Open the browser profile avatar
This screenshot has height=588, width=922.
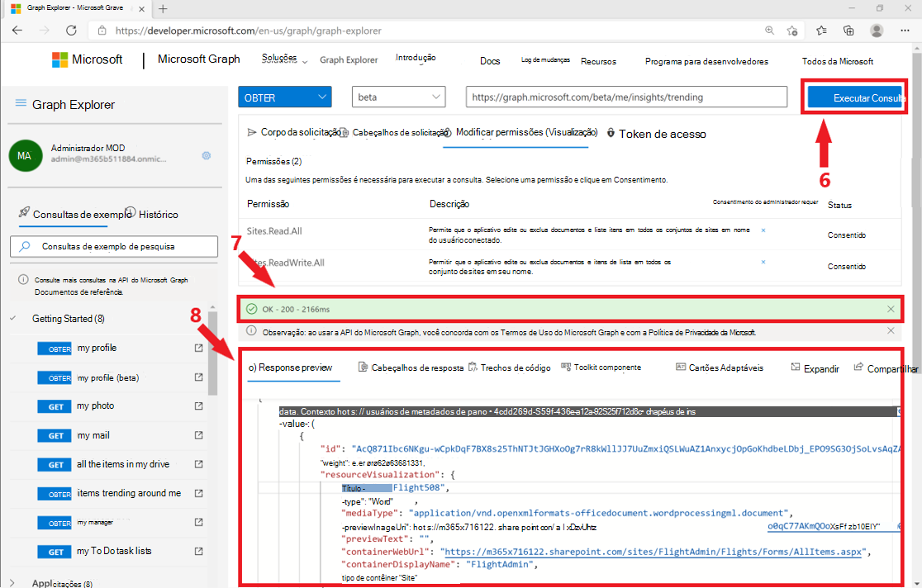pyautogui.click(x=876, y=31)
